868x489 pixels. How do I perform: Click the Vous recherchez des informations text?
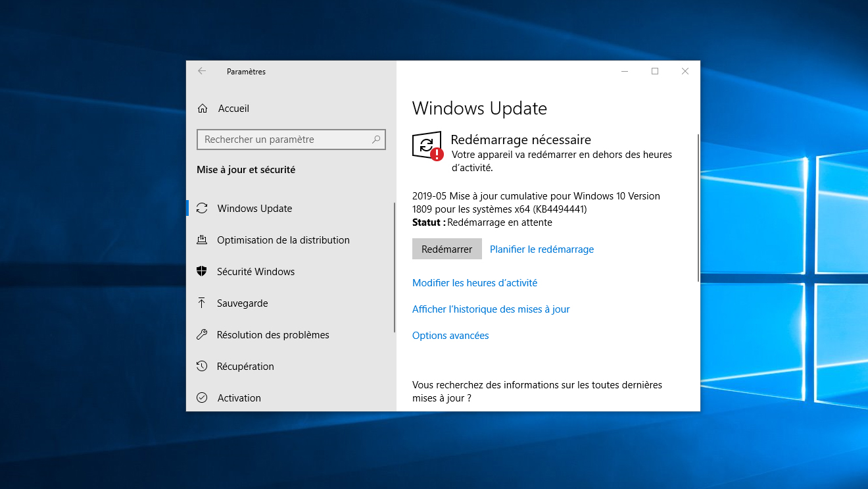click(x=537, y=392)
